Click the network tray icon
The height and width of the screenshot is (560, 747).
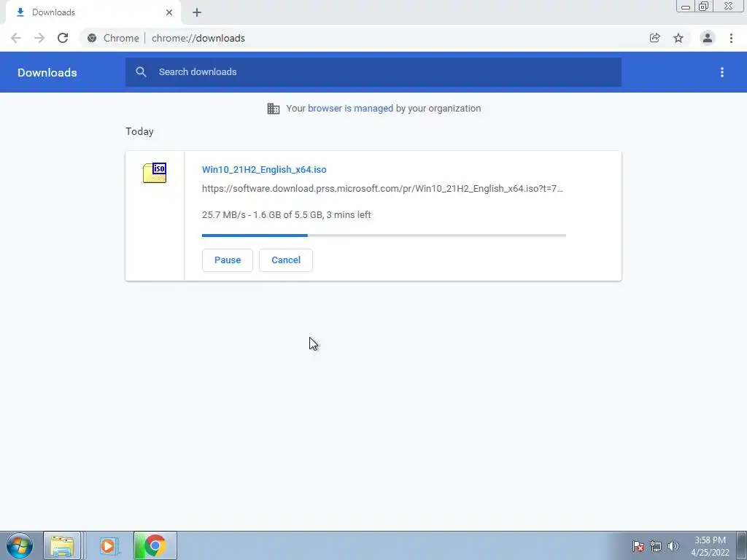[656, 546]
